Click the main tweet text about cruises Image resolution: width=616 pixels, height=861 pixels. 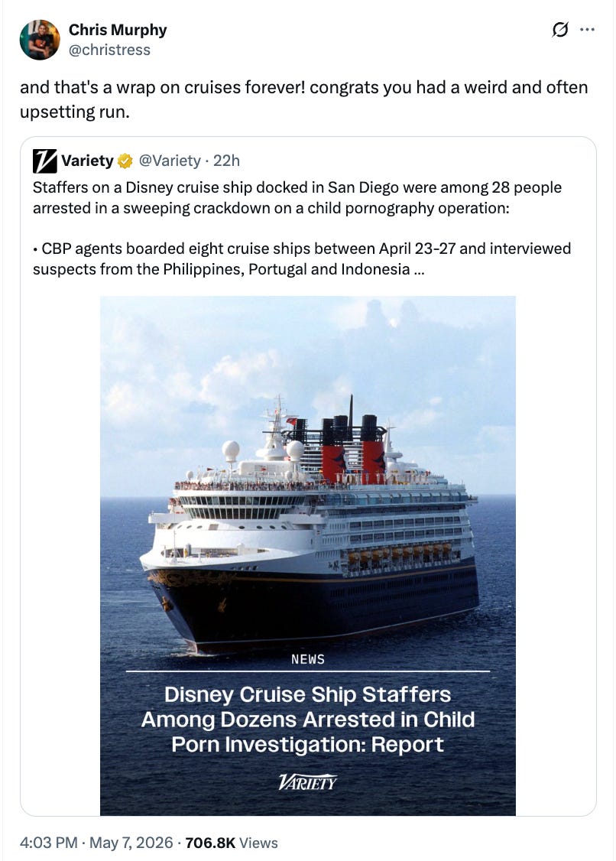pyautogui.click(x=303, y=99)
